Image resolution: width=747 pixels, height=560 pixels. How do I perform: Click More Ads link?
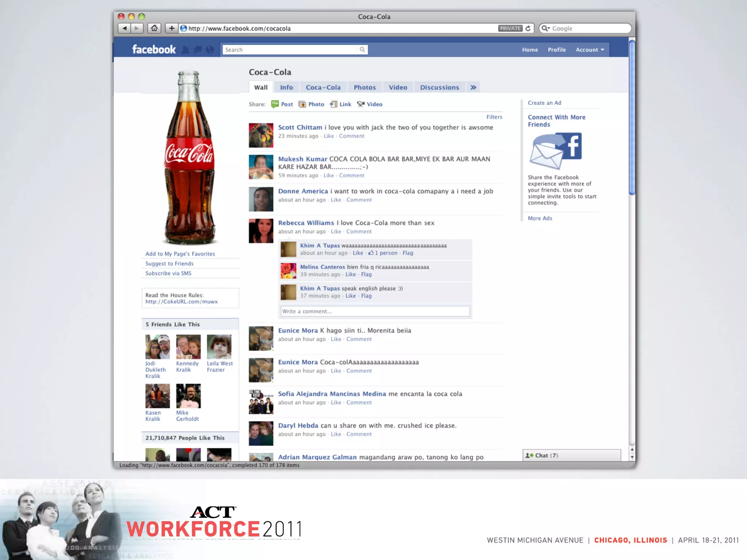point(540,218)
